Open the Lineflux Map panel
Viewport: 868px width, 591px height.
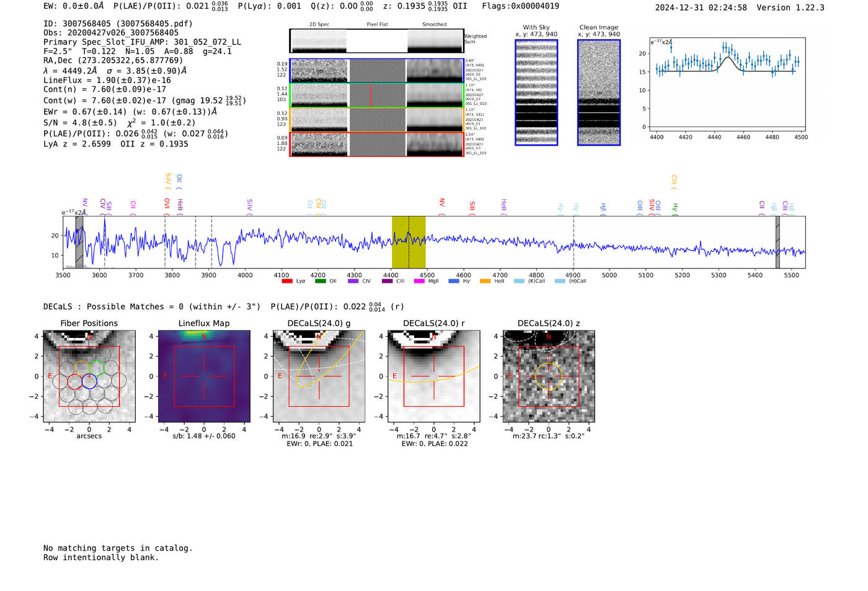tap(204, 376)
